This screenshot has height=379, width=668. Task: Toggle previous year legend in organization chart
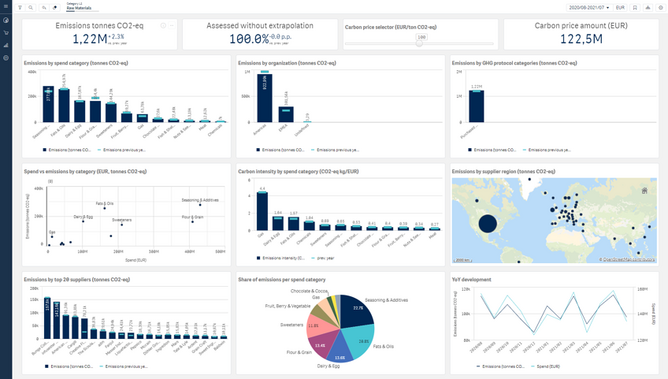click(x=336, y=150)
